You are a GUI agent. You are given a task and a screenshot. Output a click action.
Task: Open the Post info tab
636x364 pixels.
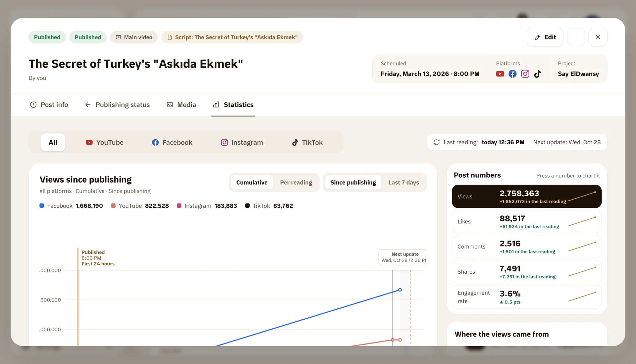coord(49,105)
